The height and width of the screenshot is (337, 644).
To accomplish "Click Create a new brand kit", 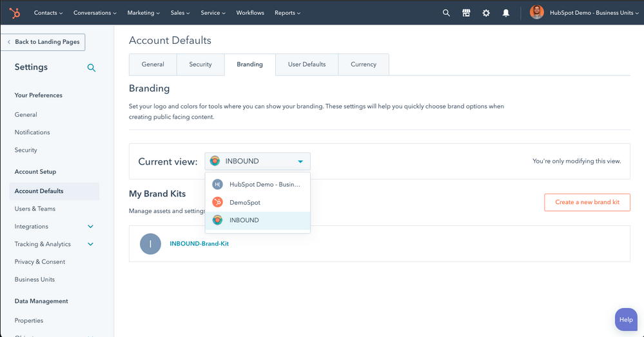I will point(587,203).
